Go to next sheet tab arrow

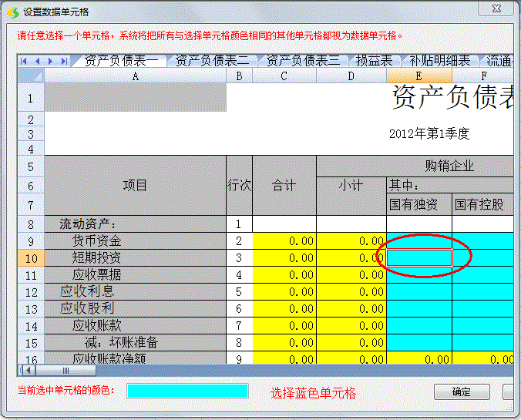click(50, 61)
